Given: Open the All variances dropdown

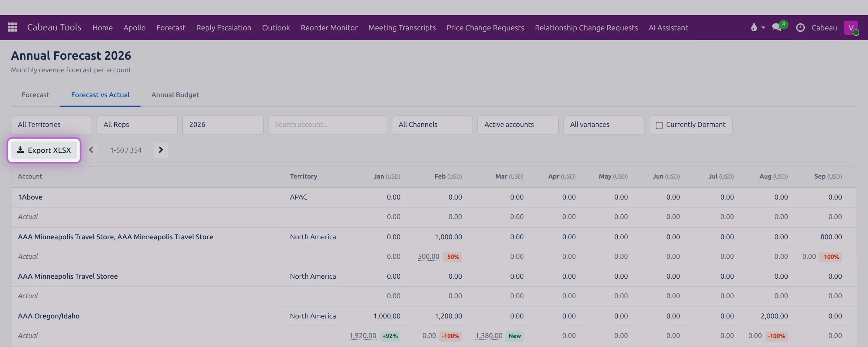Looking at the screenshot, I should click(604, 125).
